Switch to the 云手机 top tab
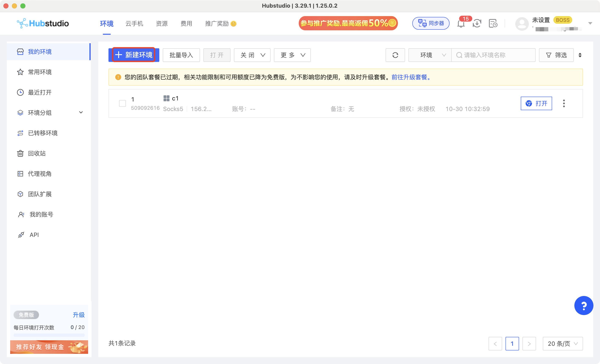Viewport: 600px width, 364px height. click(134, 24)
